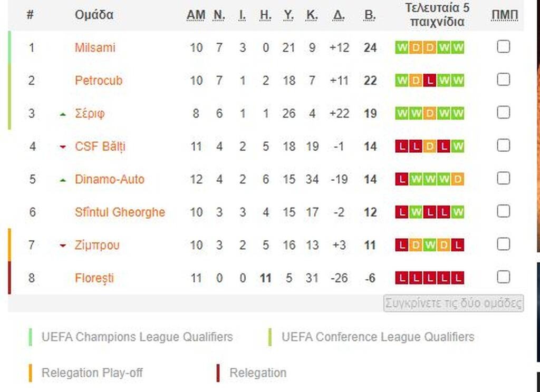Open the Dinamo-Auto team page
Screen dimensions: 540x392
(109, 179)
